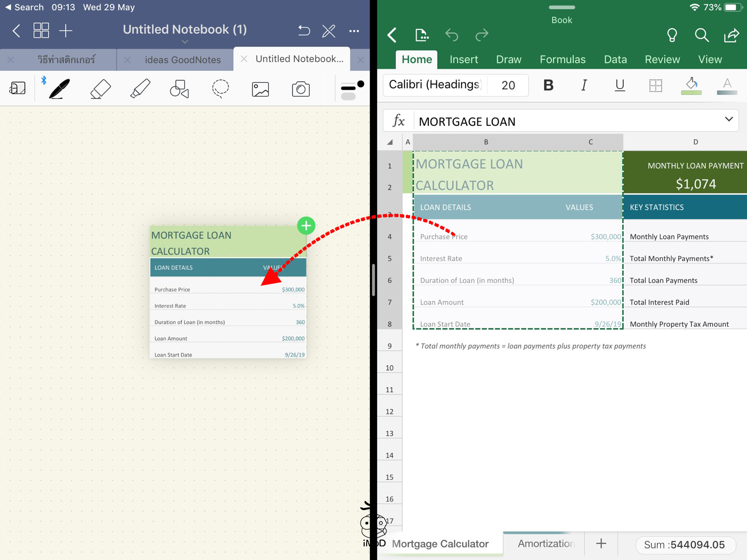Tap the formula bar text field

(566, 122)
